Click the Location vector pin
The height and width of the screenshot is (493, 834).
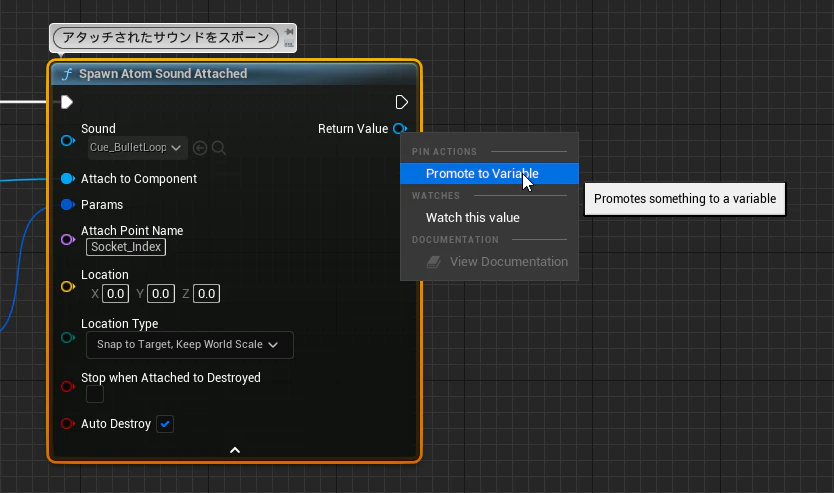click(68, 287)
